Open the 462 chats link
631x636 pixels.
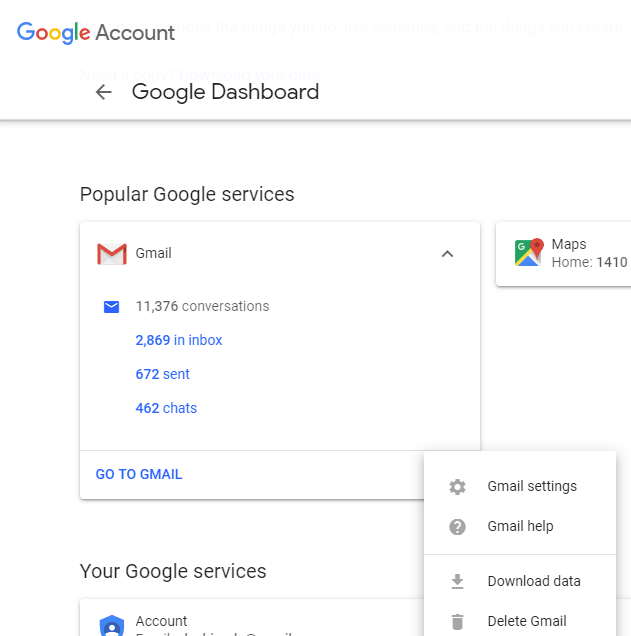click(166, 408)
